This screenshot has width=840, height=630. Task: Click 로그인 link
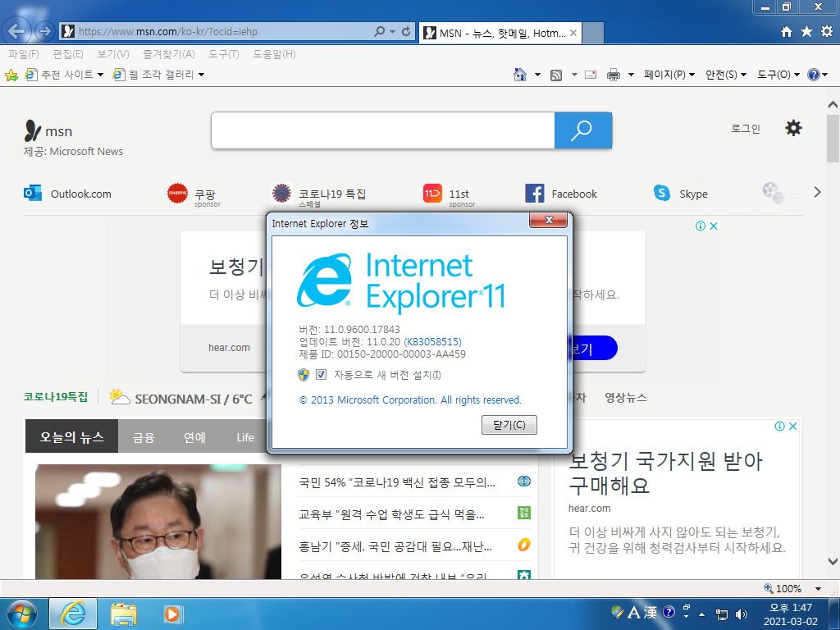click(746, 129)
